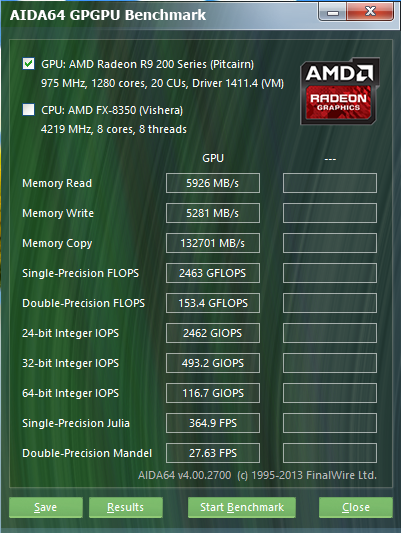Viewport: 401px width, 533px height.
Task: Minimize the AIDA64 GPGPU Benchmark window
Action: (x=332, y=13)
